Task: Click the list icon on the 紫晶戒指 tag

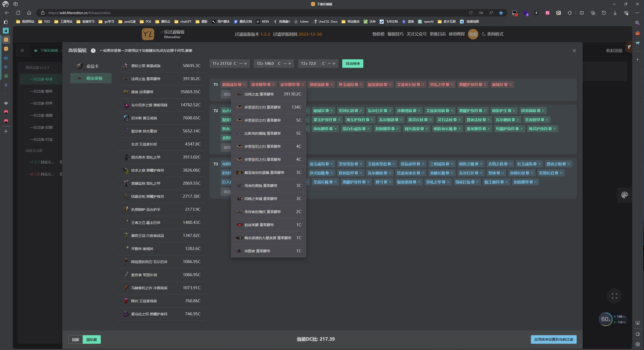Action: click(x=240, y=85)
